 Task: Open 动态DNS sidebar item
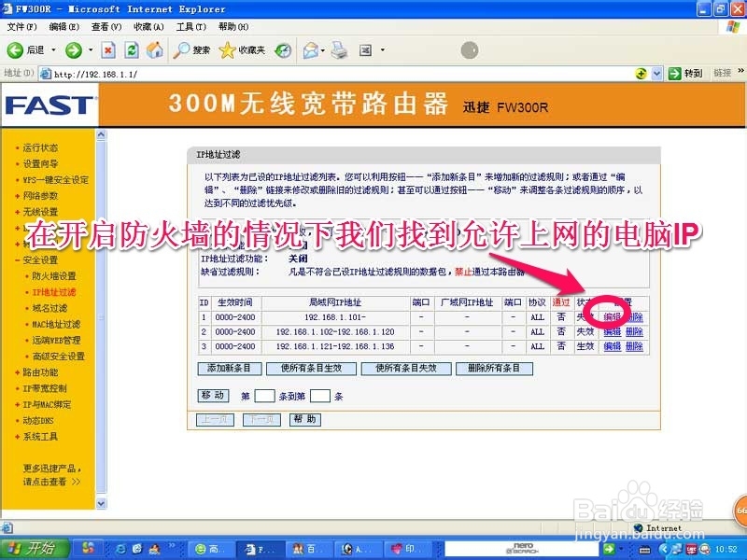pos(38,421)
